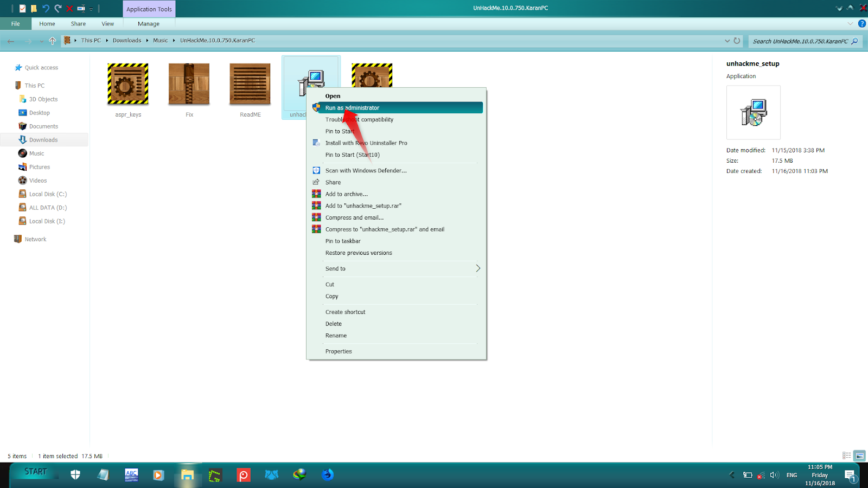Open the Help question mark icon

coord(861,24)
